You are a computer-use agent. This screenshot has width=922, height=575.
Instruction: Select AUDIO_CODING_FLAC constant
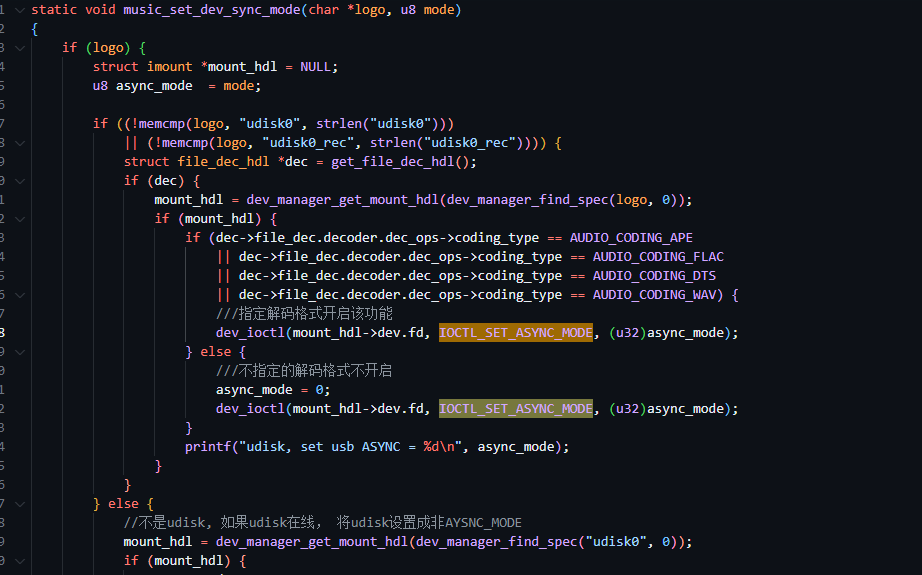(658, 257)
